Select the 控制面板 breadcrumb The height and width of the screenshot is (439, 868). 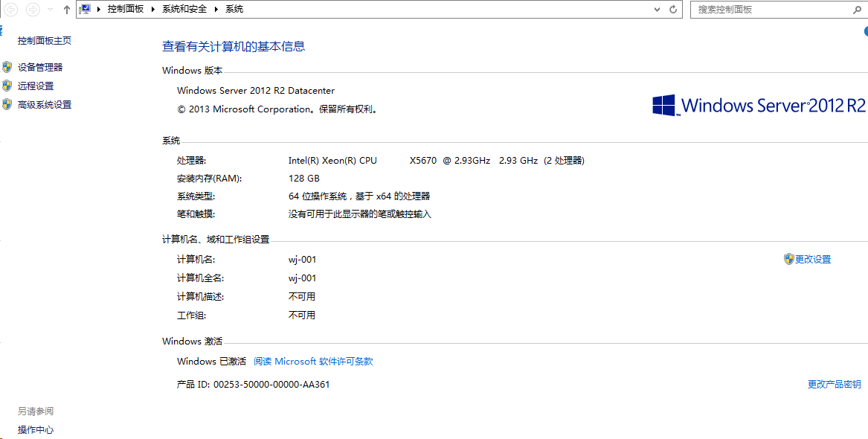pos(126,10)
